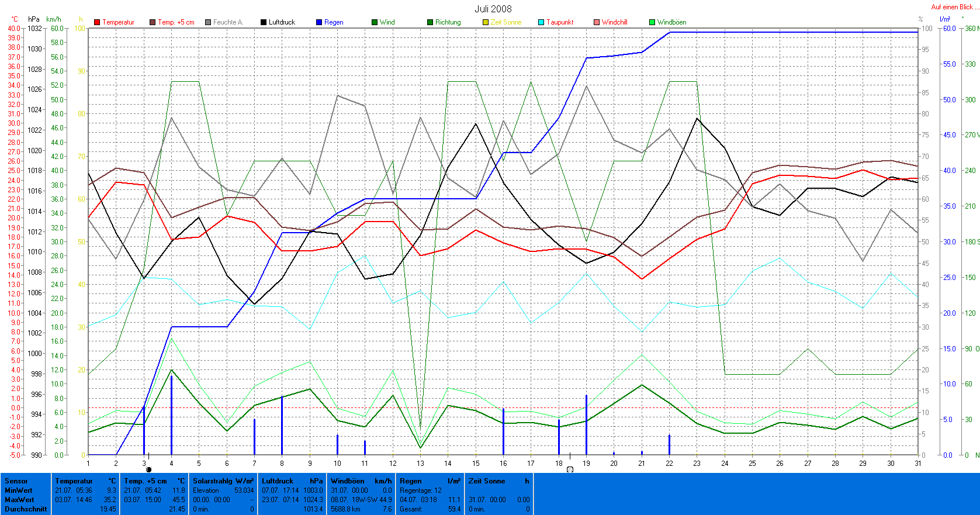980x515 pixels.
Task: Click the new moon icon below day 3
Action: pyautogui.click(x=148, y=469)
